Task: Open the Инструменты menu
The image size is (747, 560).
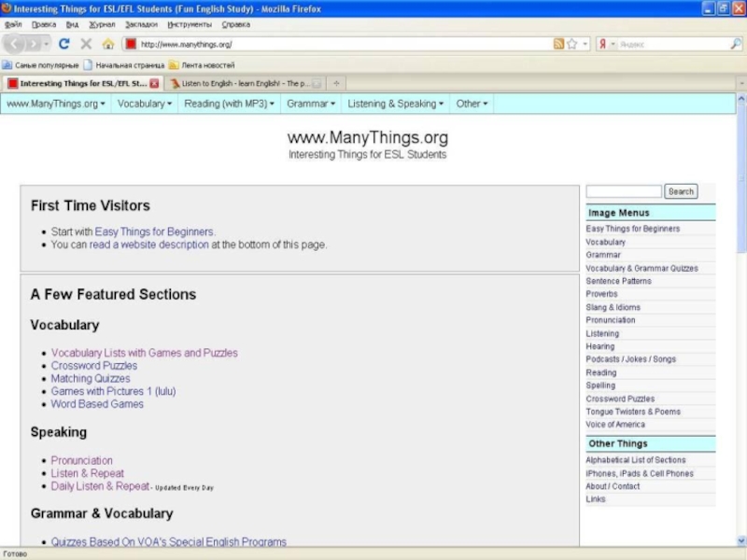Action: (x=190, y=24)
